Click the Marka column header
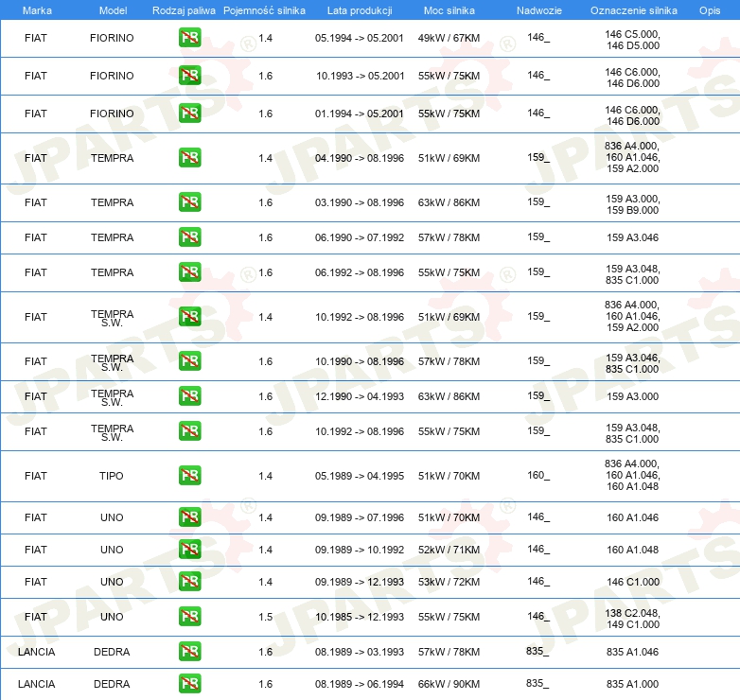The height and width of the screenshot is (700, 740). tap(37, 10)
